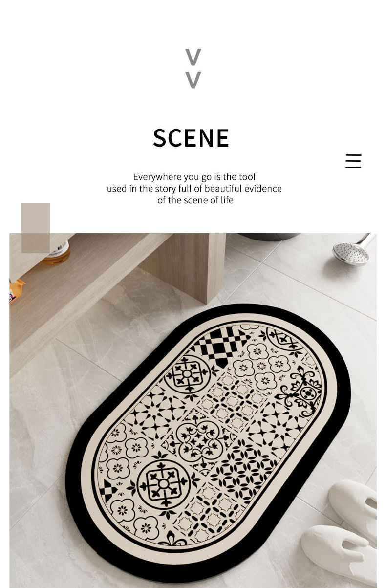
Task: Click the circular medallion near the mat's top
Action: [x=187, y=374]
